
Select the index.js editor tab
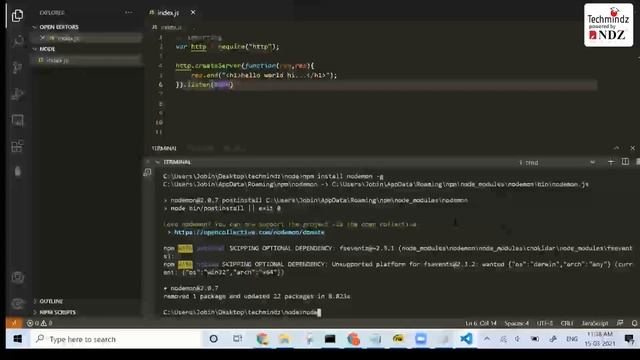(x=168, y=13)
